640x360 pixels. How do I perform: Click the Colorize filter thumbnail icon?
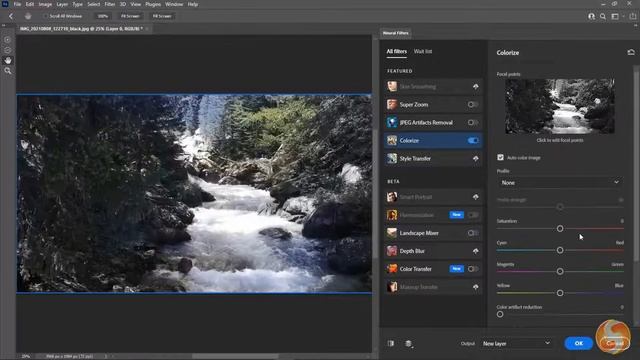click(392, 140)
